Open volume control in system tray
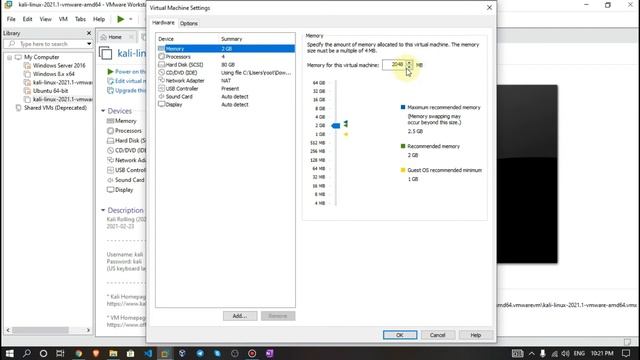The image size is (640, 360). tap(565, 353)
